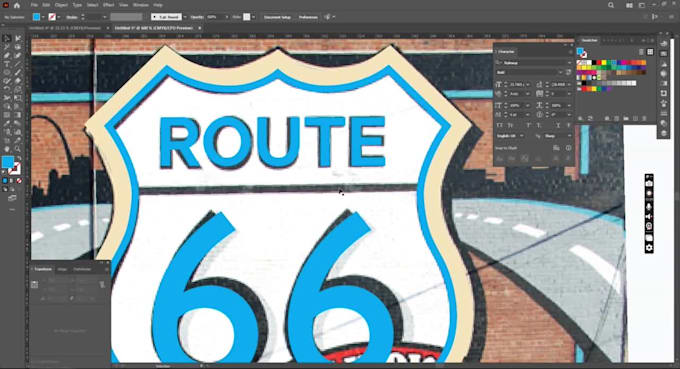Viewport: 680px width, 369px height.
Task: Click the Home icon in the top bar
Action: pos(16,5)
